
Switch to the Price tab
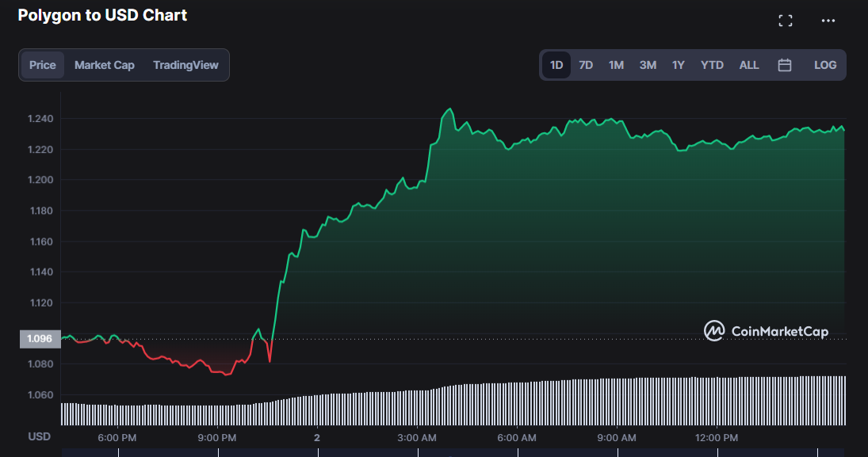(x=43, y=65)
